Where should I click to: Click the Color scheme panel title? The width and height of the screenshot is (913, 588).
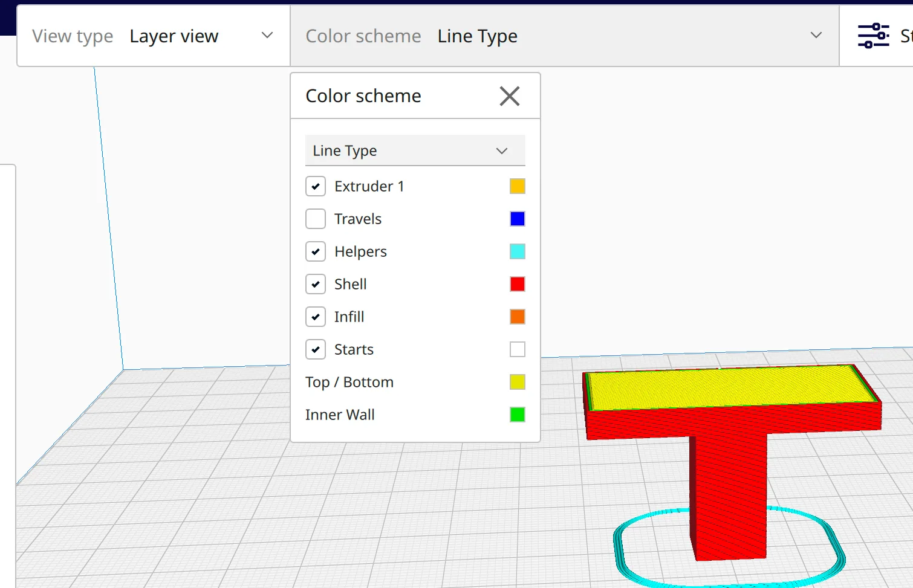[x=363, y=96]
